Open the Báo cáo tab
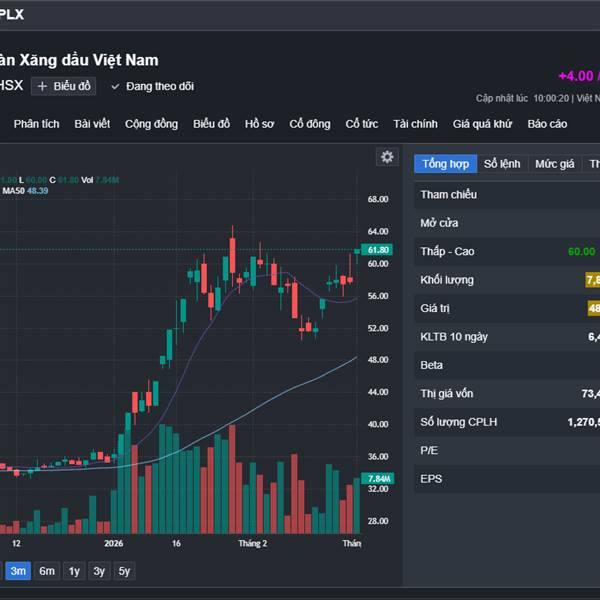600x600 pixels. pyautogui.click(x=547, y=124)
